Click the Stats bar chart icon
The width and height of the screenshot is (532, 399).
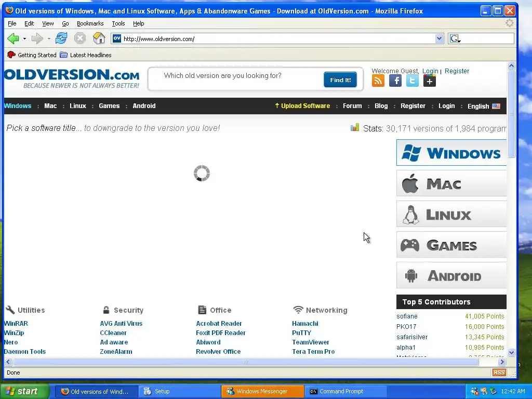point(354,128)
